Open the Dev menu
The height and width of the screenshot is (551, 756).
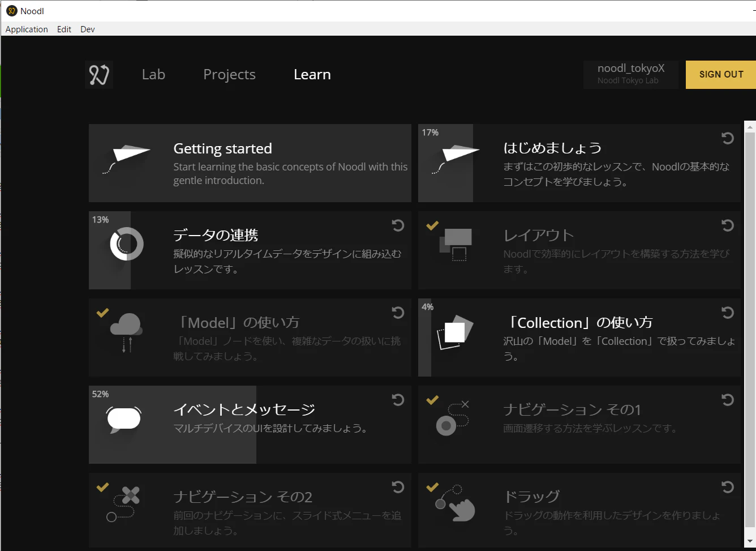tap(88, 29)
